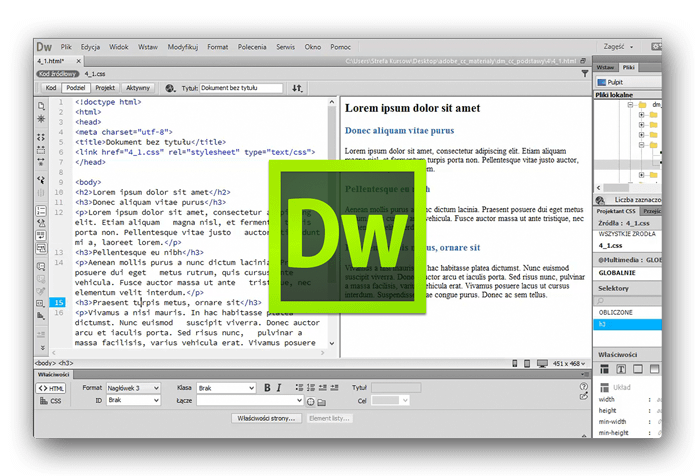Click the browse-for-file folder icon beside Łącze
The height and width of the screenshot is (476, 695).
coord(322,400)
